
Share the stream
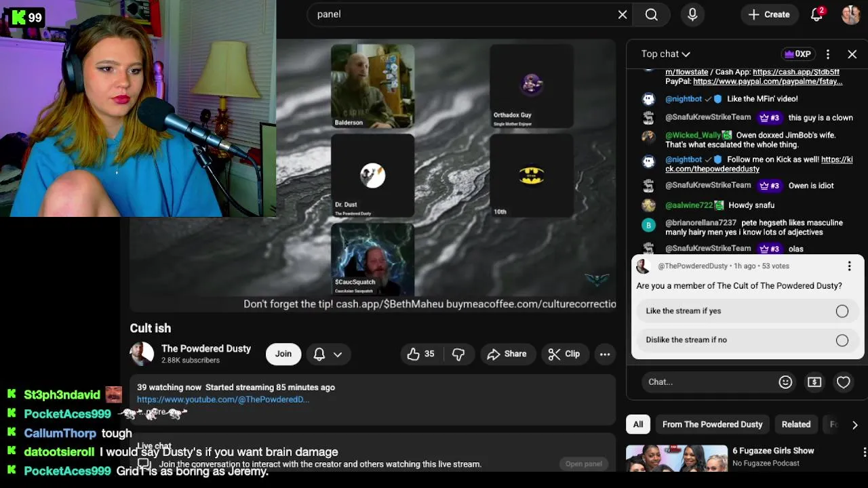507,354
